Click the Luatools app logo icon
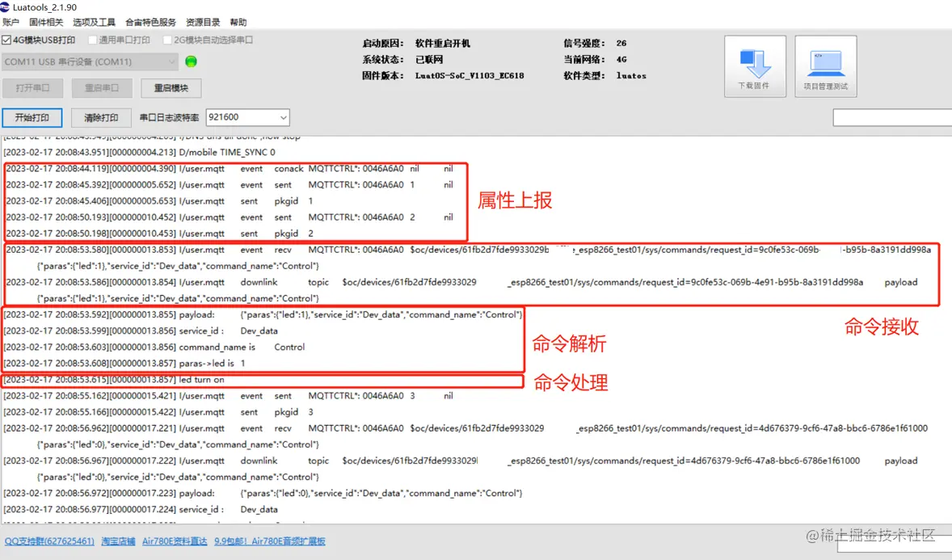 click(5, 6)
